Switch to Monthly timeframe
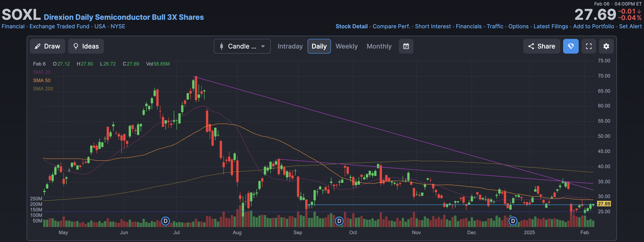Viewport: 644px width, 242px height. point(379,46)
